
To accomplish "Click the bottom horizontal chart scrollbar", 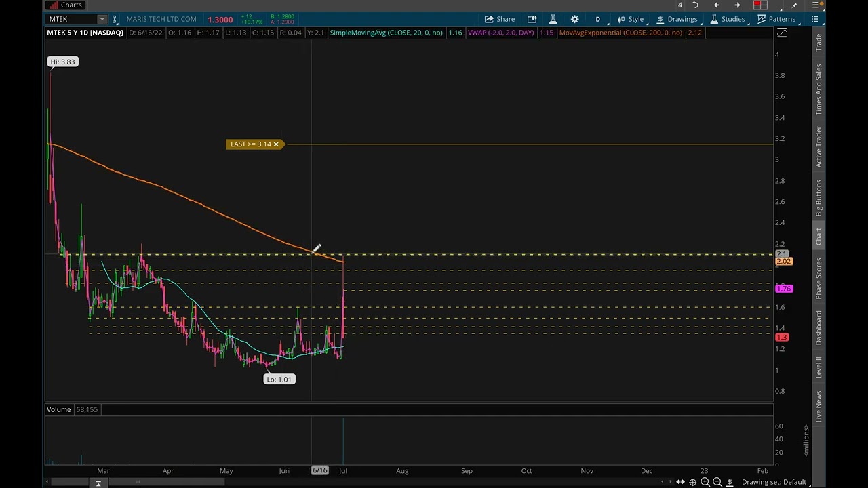I will [x=138, y=482].
